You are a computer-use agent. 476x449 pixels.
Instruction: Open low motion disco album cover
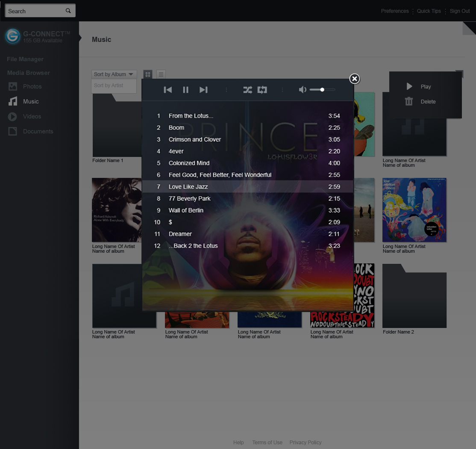414,210
